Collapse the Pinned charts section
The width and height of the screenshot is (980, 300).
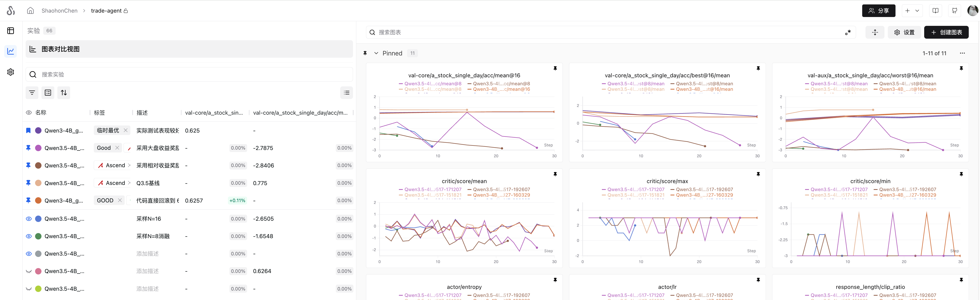pos(376,53)
